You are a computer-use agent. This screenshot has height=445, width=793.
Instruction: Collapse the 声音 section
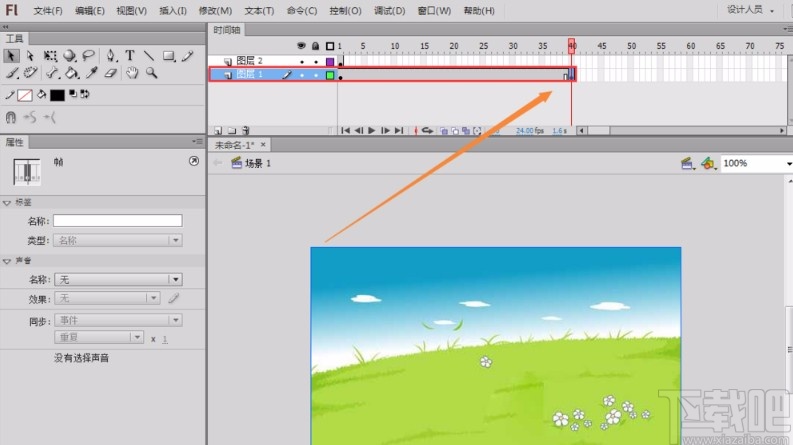7,261
